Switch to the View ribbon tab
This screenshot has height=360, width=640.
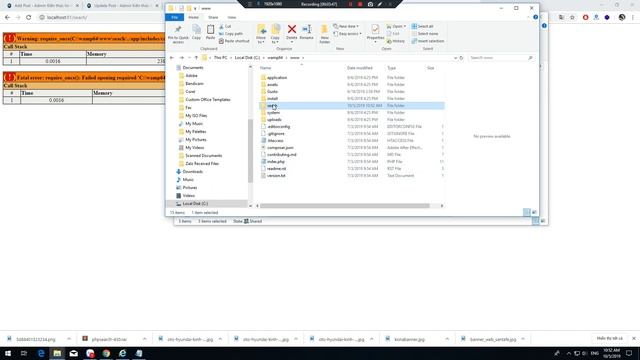click(232, 17)
